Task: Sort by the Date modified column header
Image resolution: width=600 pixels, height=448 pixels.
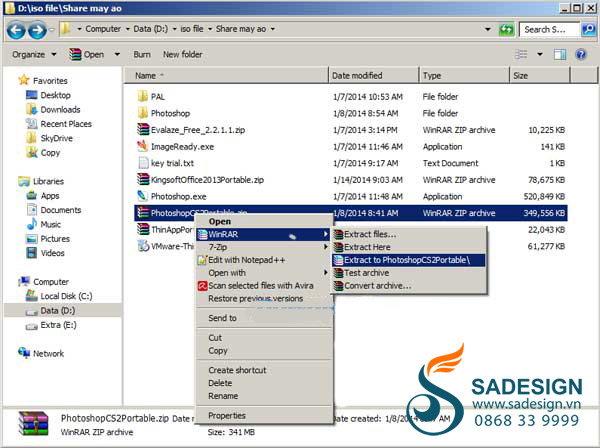Action: 373,75
